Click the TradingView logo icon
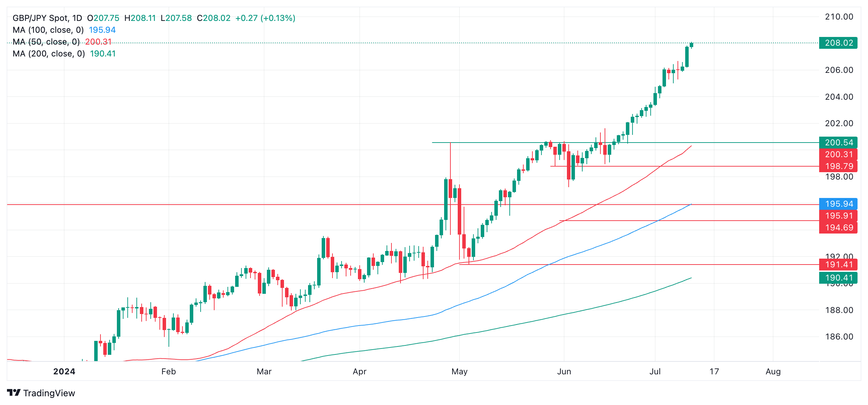 coord(14,393)
